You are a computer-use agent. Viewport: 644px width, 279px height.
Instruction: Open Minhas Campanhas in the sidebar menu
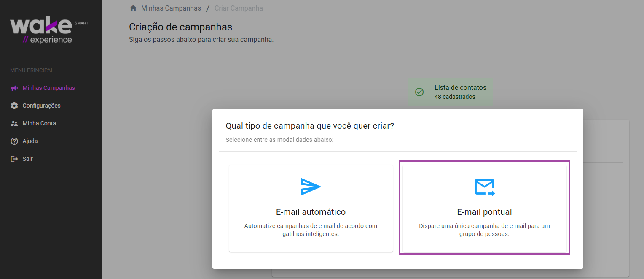click(x=48, y=88)
